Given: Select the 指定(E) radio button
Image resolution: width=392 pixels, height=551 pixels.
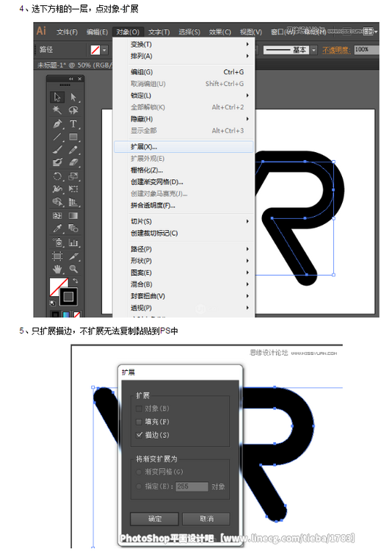Looking at the screenshot, I should [x=139, y=486].
